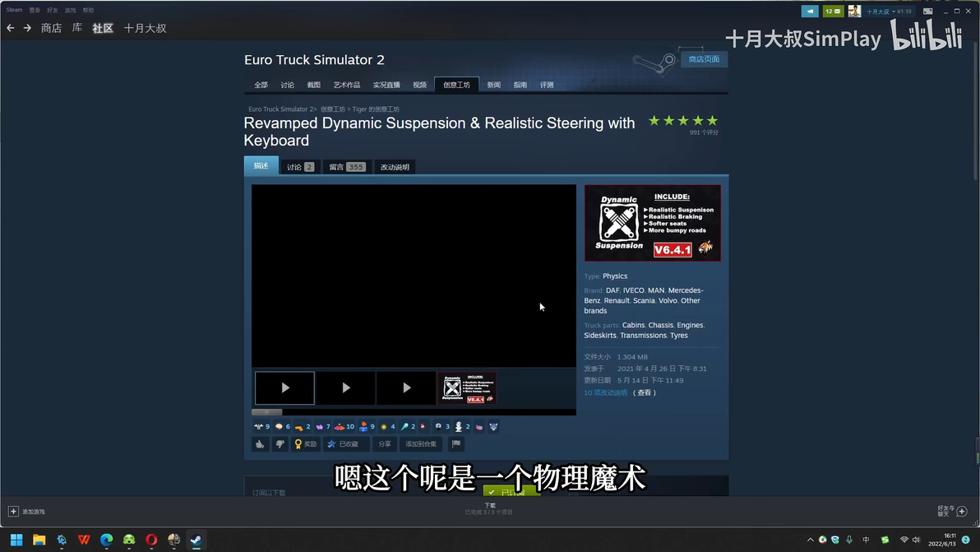This screenshot has height=552, width=980.
Task: Select the 全部 community hub tab
Action: 261,85
